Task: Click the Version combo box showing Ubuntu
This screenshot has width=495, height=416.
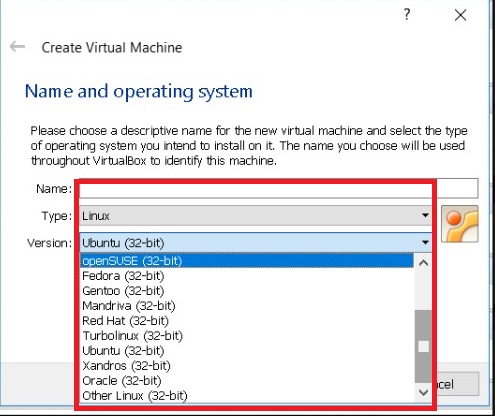Action: [x=256, y=243]
